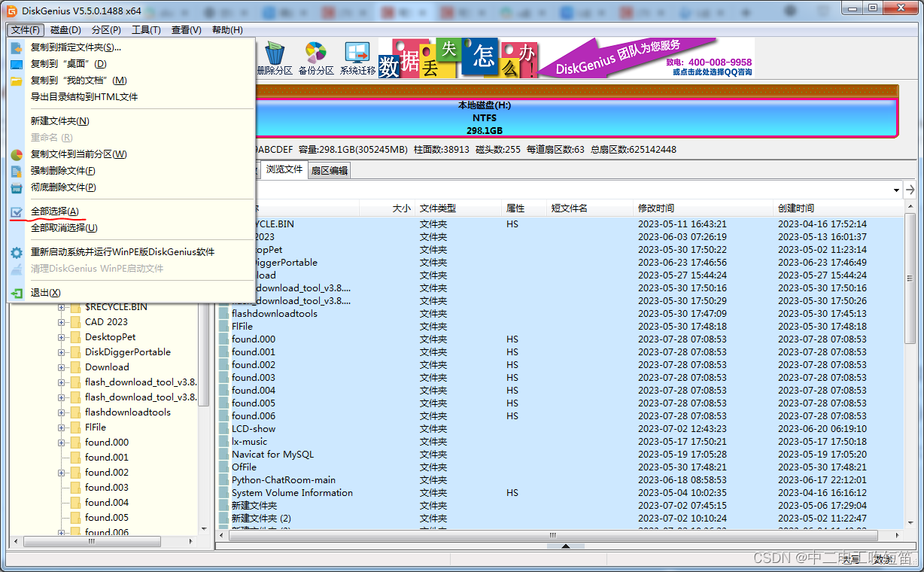Click the copy-to-specified-folder icon in File menu
The image size is (924, 572).
coord(17,47)
